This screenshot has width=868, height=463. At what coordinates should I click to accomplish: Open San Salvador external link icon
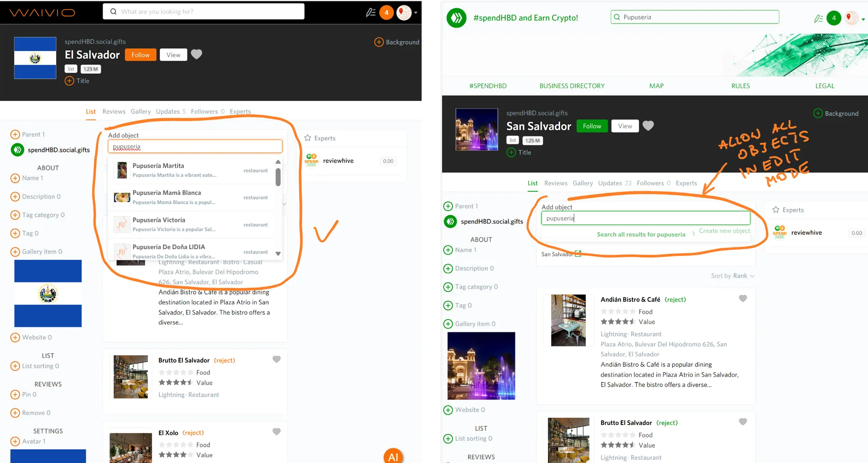578,254
